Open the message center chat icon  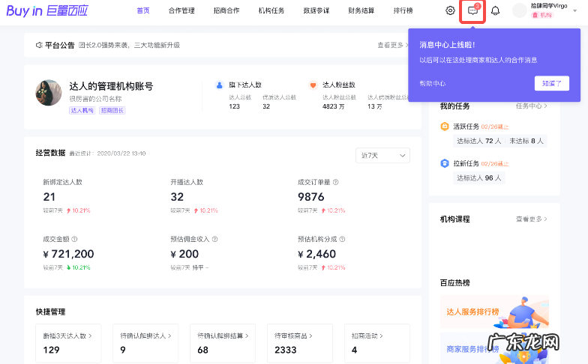click(x=472, y=10)
